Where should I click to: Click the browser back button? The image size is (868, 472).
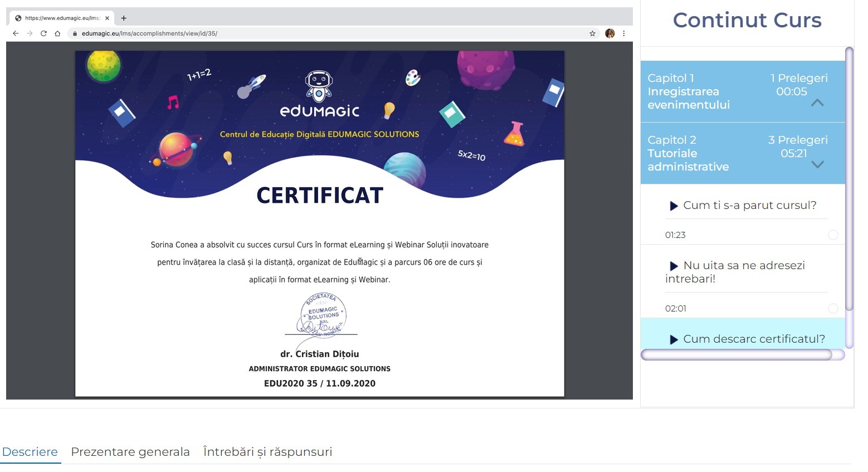[15, 33]
